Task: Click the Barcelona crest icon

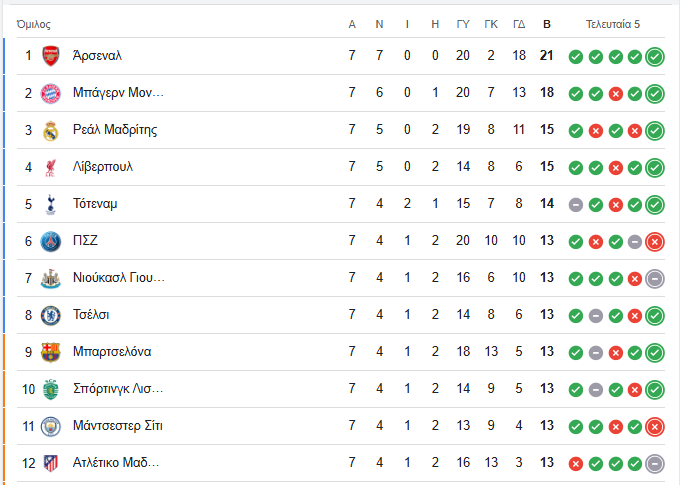Action: (x=51, y=352)
